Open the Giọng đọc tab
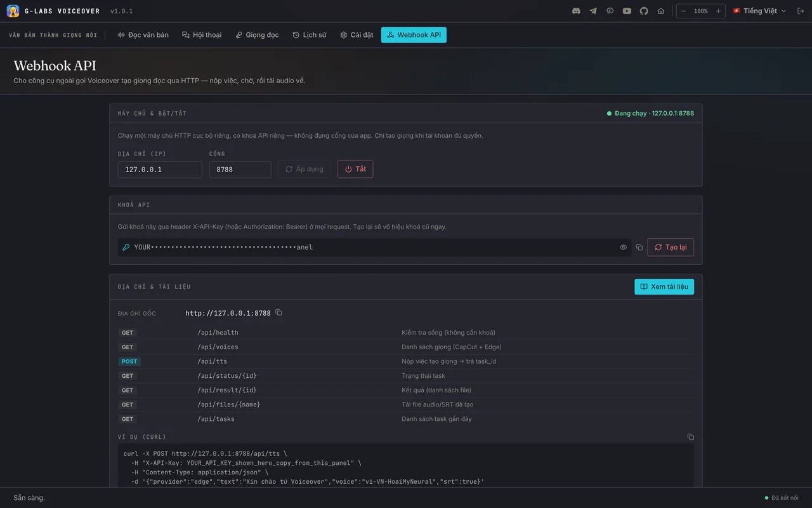Screen dimensions: 812x508 click(x=257, y=35)
